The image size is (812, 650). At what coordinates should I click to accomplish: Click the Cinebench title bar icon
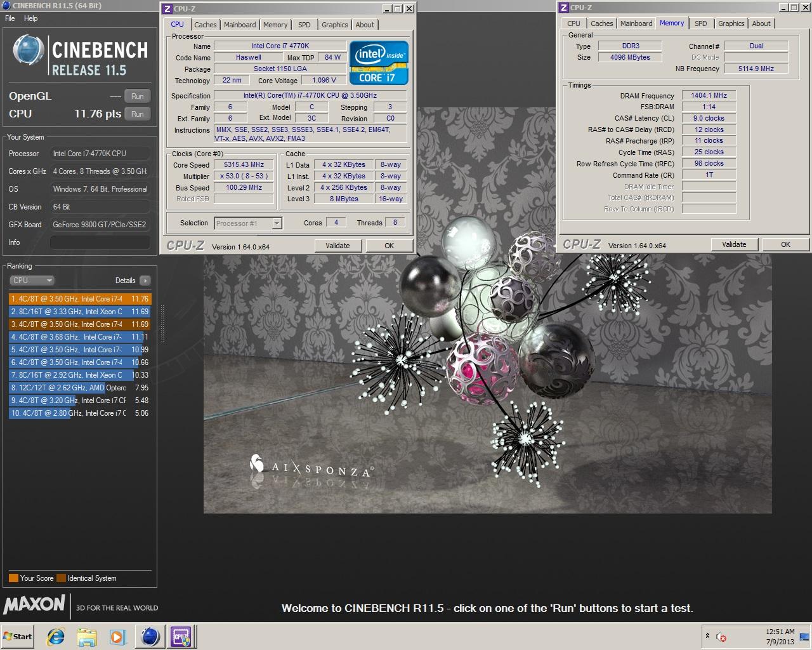pyautogui.click(x=6, y=6)
